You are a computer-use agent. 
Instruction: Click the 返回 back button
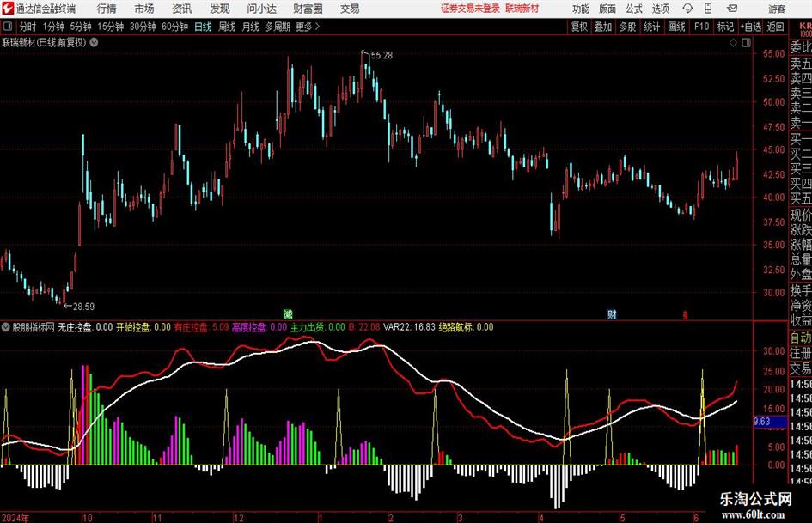pos(775,27)
